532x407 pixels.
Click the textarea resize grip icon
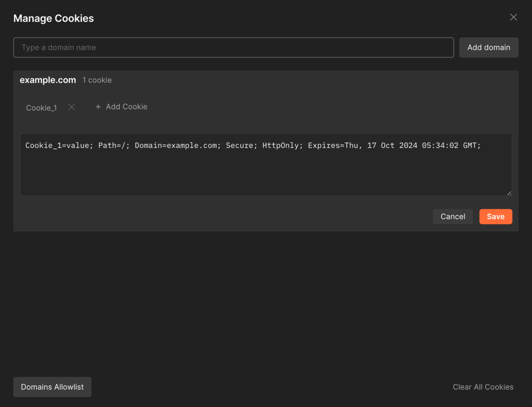point(508,193)
